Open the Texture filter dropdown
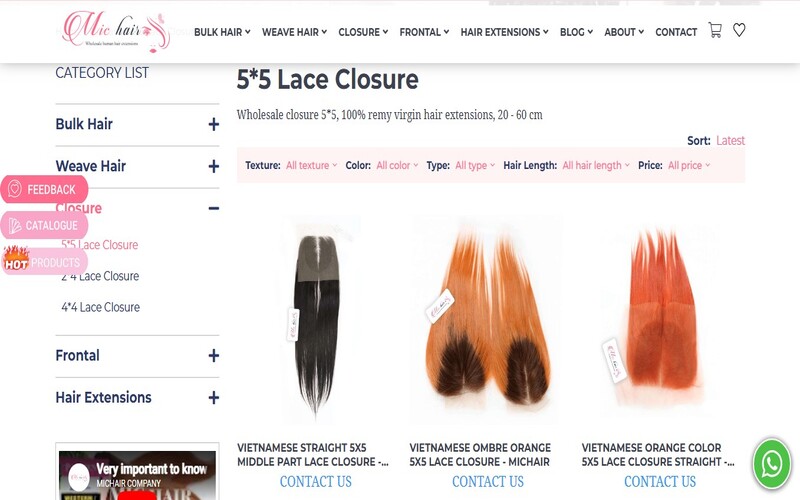The image size is (800, 500). [311, 165]
